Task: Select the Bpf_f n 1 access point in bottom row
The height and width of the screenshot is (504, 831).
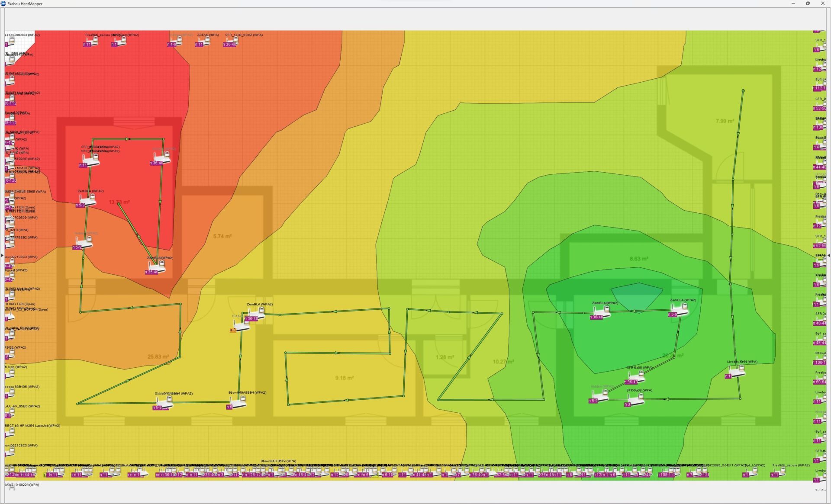Action: click(x=750, y=472)
